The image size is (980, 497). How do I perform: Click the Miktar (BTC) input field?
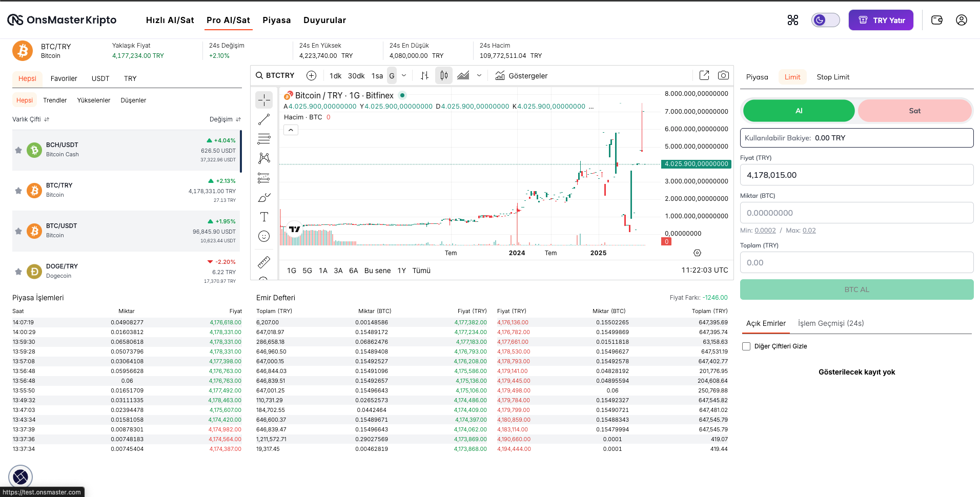point(856,213)
